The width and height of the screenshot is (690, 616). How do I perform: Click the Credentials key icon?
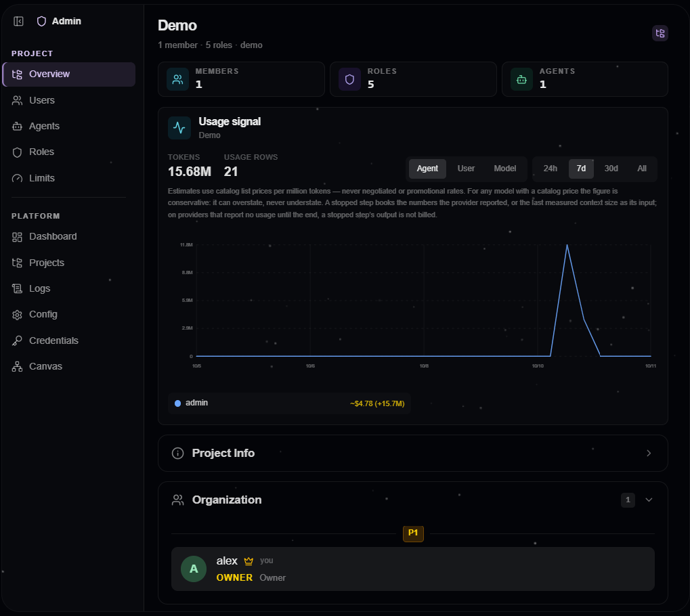[x=17, y=340]
